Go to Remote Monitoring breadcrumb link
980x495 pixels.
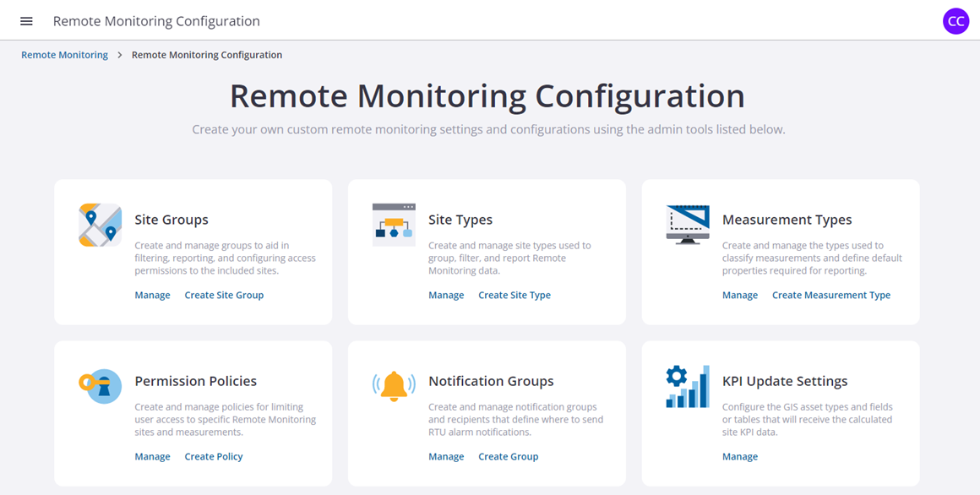coord(64,55)
